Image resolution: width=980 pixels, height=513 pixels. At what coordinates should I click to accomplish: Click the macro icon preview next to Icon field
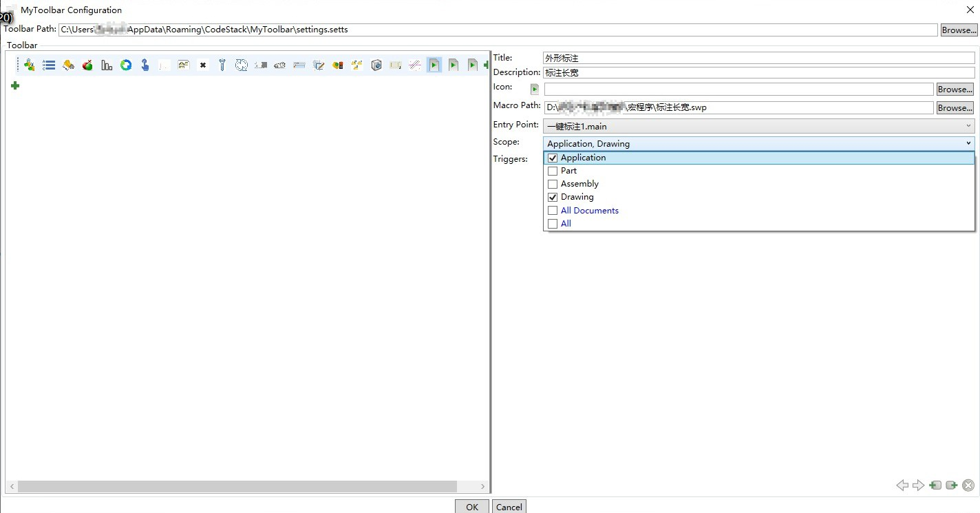point(535,89)
